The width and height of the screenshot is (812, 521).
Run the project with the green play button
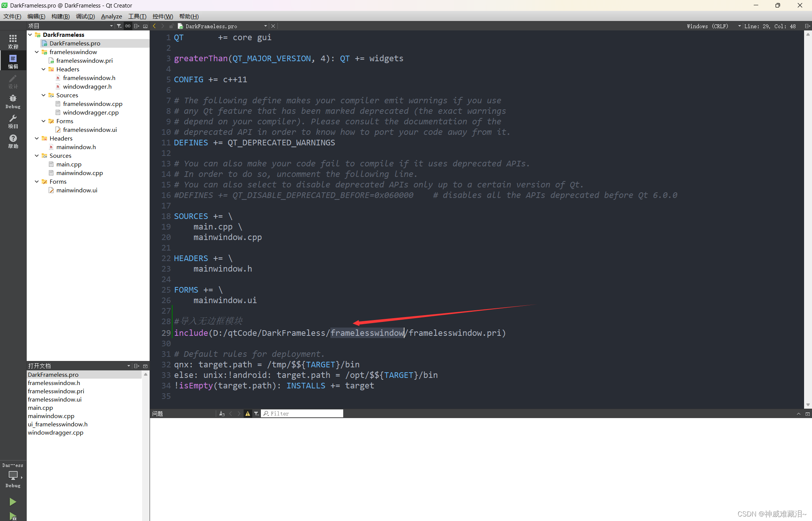13,501
